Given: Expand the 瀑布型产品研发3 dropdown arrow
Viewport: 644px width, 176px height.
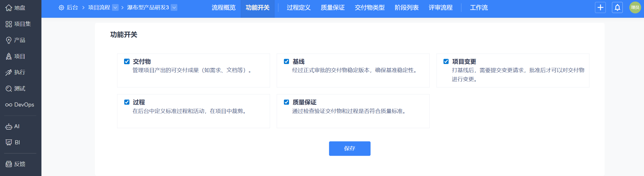Looking at the screenshot, I should pyautogui.click(x=174, y=8).
